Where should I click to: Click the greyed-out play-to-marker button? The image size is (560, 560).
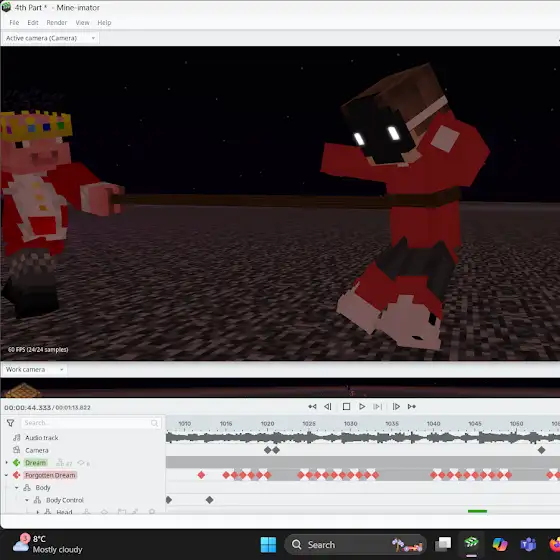pyautogui.click(x=378, y=406)
